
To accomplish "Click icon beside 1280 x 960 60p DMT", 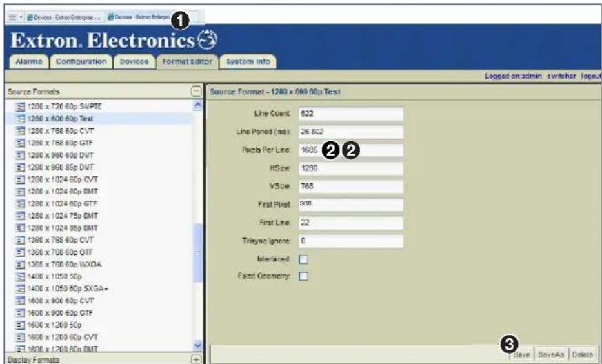I will [20, 155].
